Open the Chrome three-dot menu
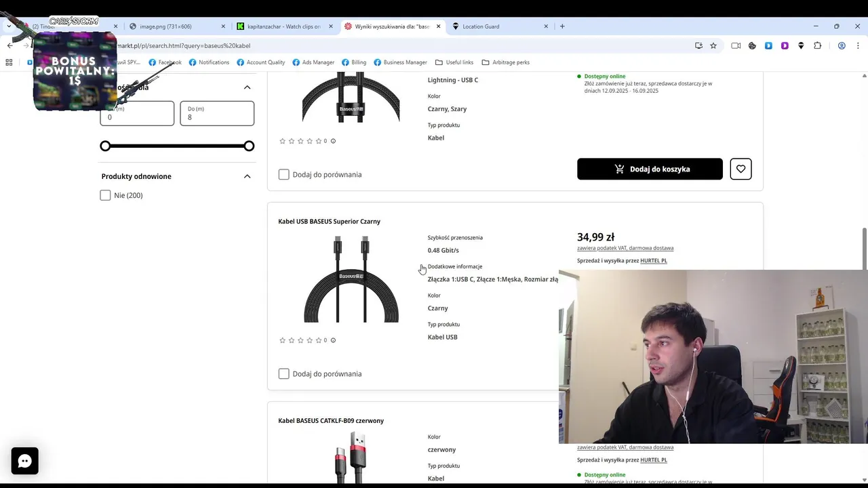 (858, 45)
